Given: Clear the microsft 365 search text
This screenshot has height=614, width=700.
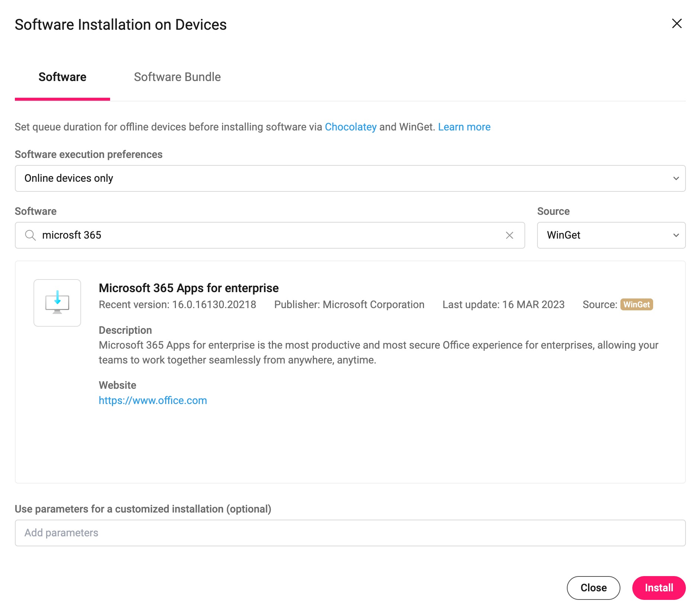Looking at the screenshot, I should pyautogui.click(x=510, y=235).
